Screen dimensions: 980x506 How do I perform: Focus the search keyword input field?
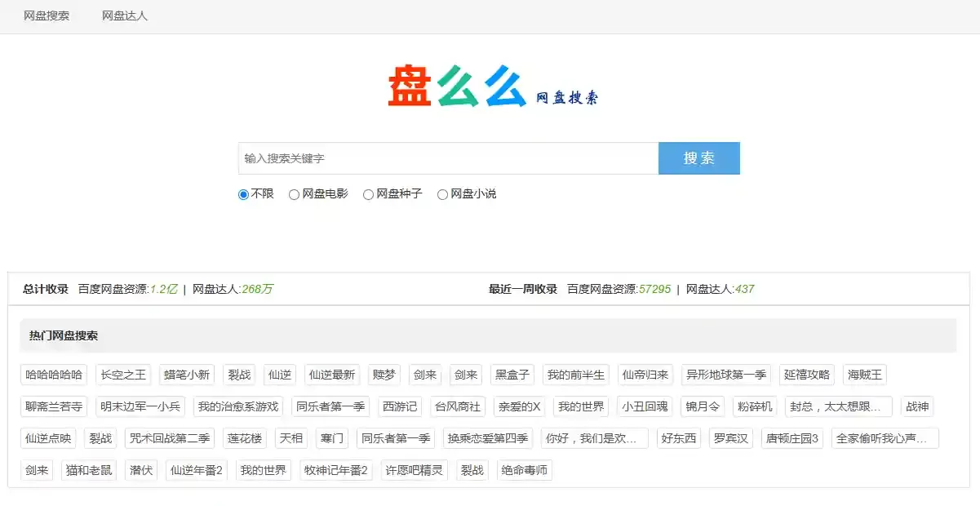click(x=448, y=158)
